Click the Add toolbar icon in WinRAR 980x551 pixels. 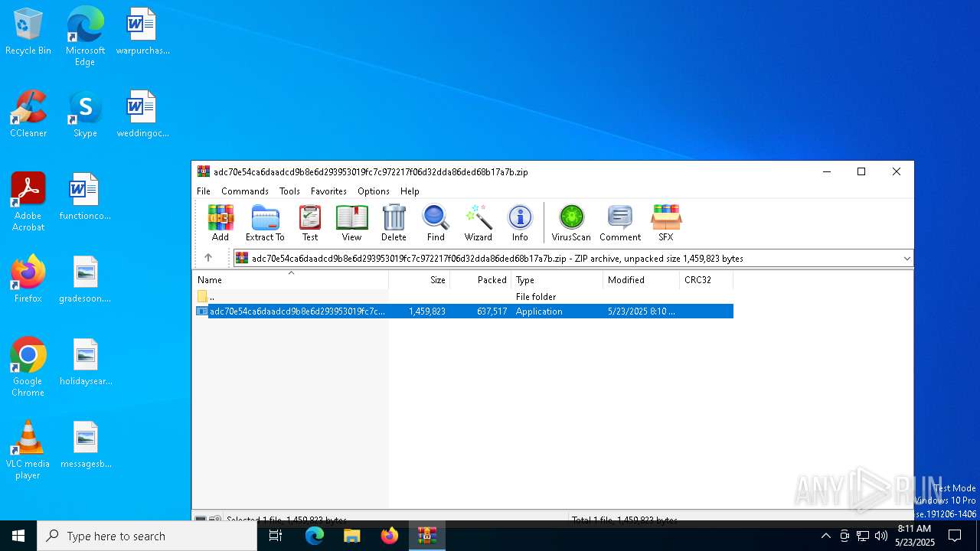point(220,223)
